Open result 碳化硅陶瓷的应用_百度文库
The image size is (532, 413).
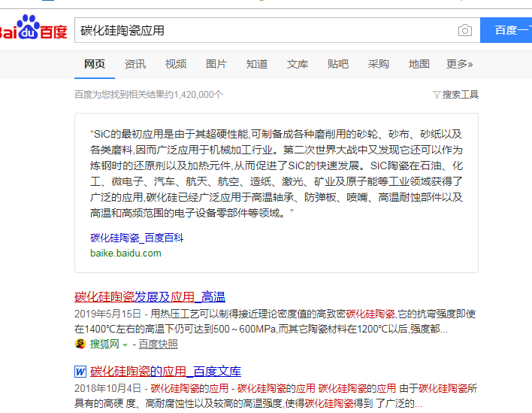tap(165, 371)
